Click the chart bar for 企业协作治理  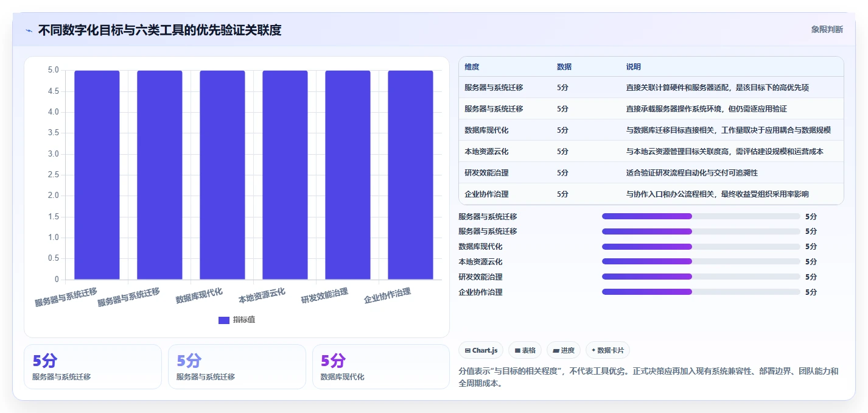[x=410, y=175]
